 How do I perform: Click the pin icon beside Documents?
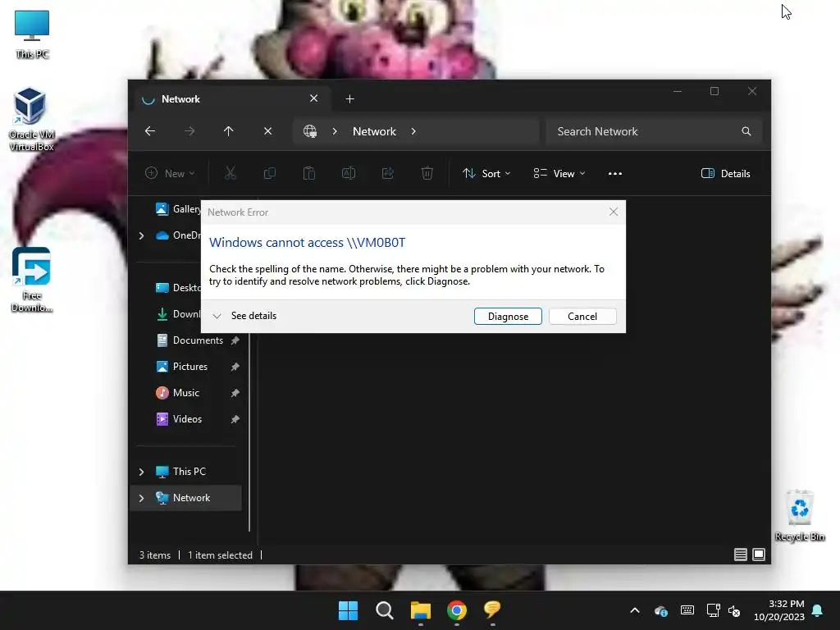[235, 340]
